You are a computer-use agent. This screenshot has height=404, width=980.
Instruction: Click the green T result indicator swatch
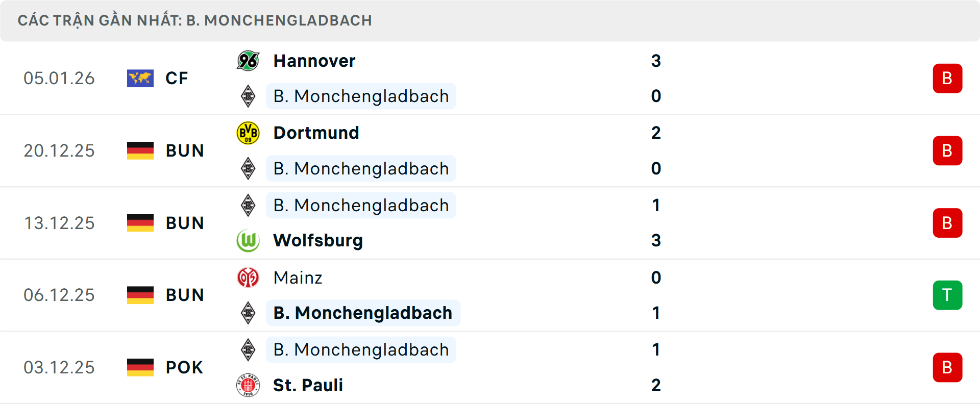point(948,295)
